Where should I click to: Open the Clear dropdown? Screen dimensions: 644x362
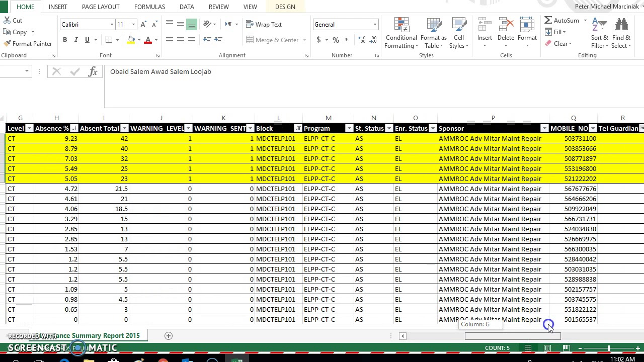tap(558, 44)
